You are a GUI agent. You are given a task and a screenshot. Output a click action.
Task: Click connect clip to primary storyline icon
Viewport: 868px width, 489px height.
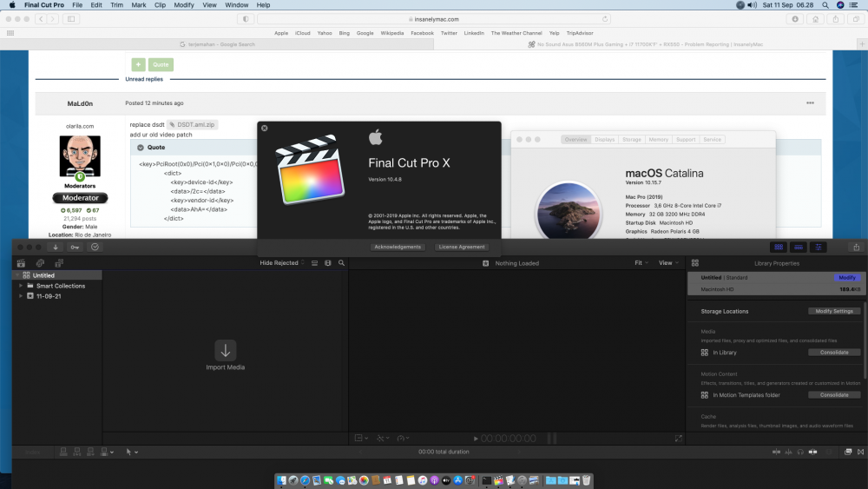pyautogui.click(x=63, y=452)
